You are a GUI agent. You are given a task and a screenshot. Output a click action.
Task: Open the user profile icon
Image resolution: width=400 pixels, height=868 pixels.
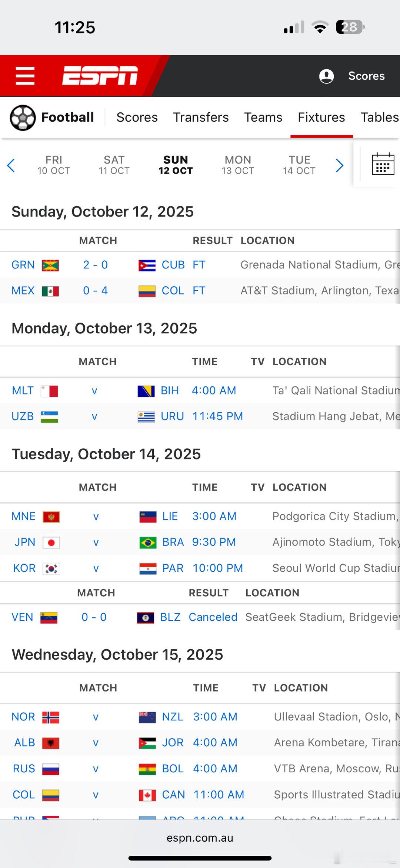326,76
